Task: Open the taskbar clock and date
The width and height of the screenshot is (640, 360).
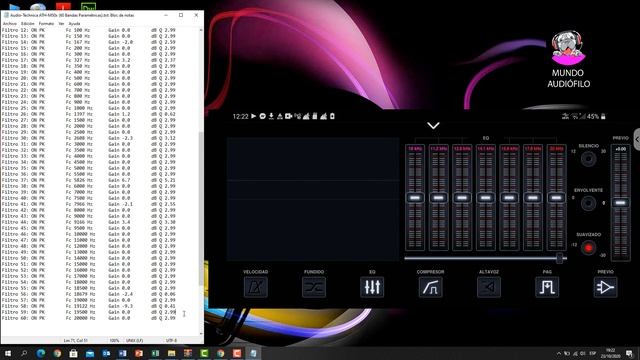Action: 611,353
